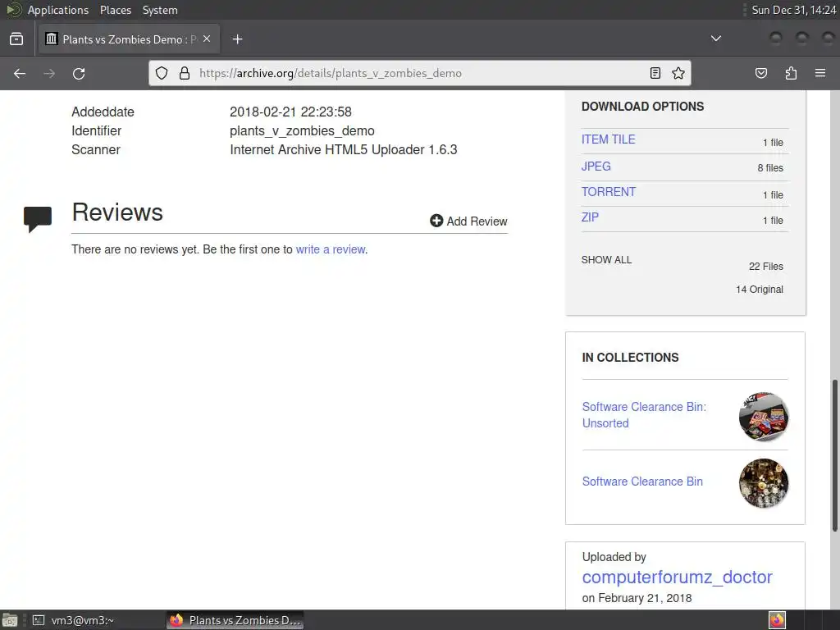Image resolution: width=840 pixels, height=630 pixels.
Task: Open TORRENT download option
Action: click(x=609, y=192)
